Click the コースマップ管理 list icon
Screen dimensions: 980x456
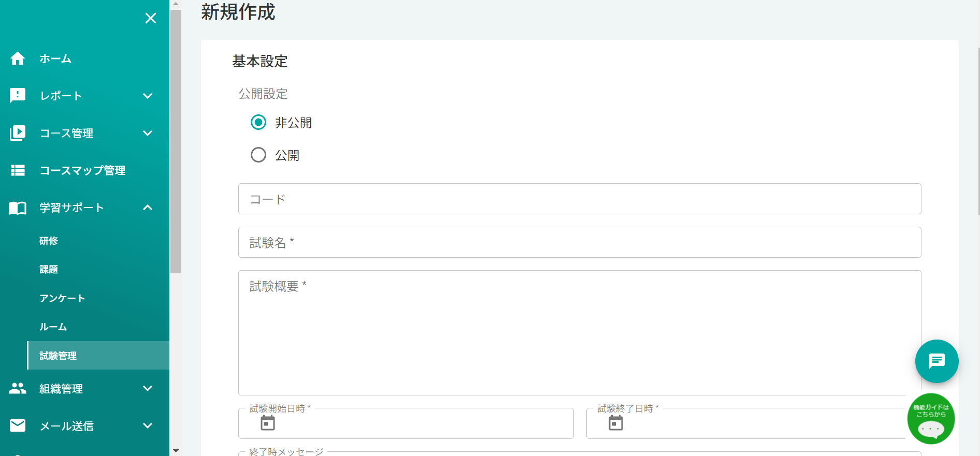tap(18, 170)
